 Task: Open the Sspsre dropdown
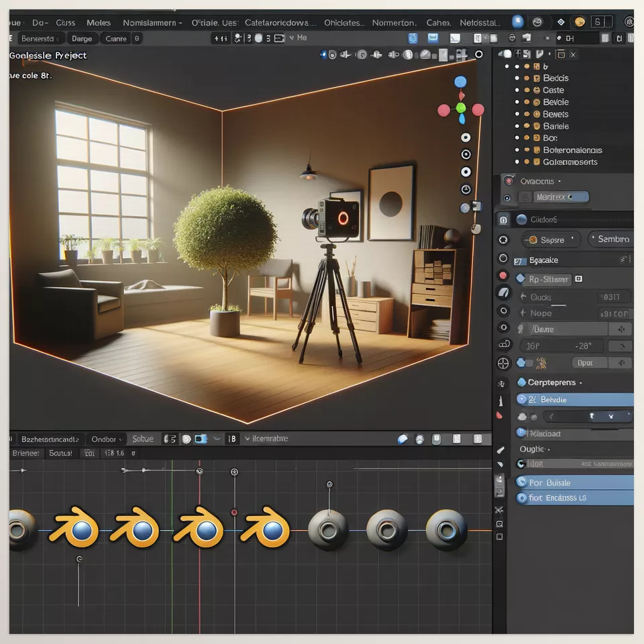tap(551, 240)
